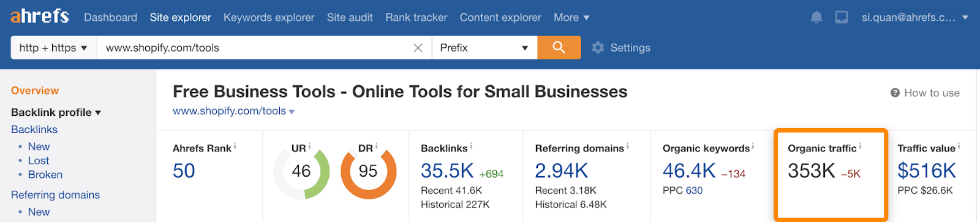Image resolution: width=980 pixels, height=222 pixels.
Task: Expand the www.shopify.com/tools URL dropdown arrow
Action: [292, 112]
